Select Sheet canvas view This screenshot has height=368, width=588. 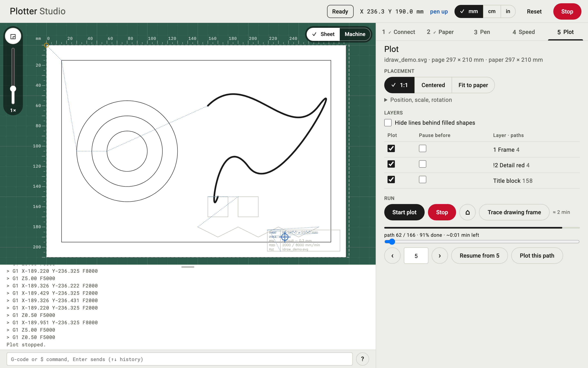tap(323, 34)
